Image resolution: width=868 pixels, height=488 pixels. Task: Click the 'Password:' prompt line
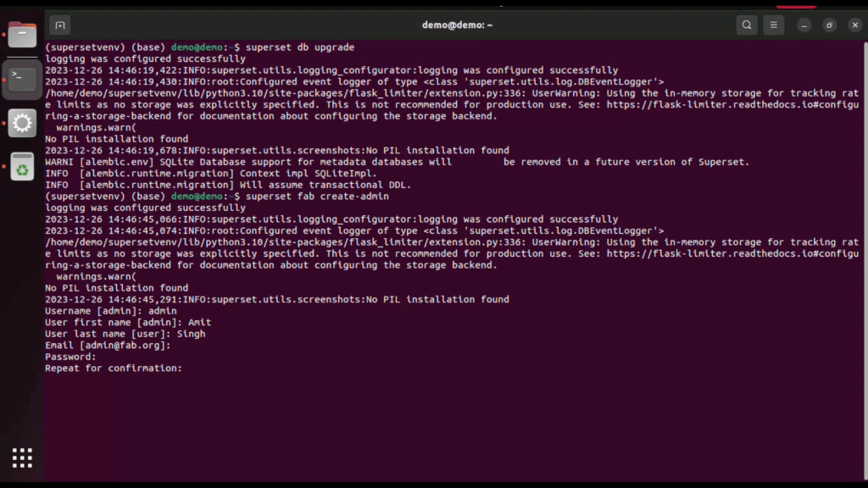[70, 357]
